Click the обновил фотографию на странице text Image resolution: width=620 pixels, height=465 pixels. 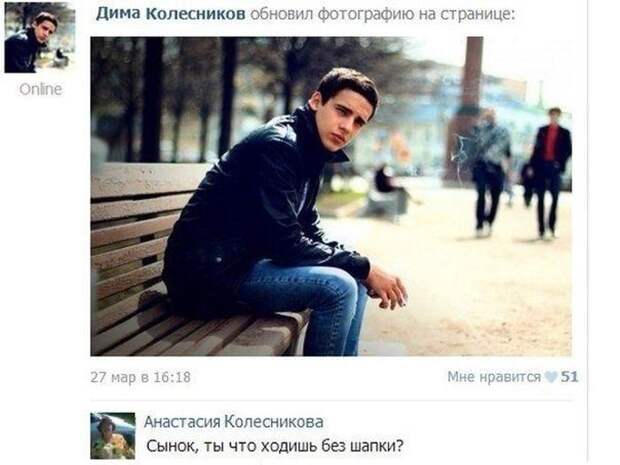pos(383,14)
